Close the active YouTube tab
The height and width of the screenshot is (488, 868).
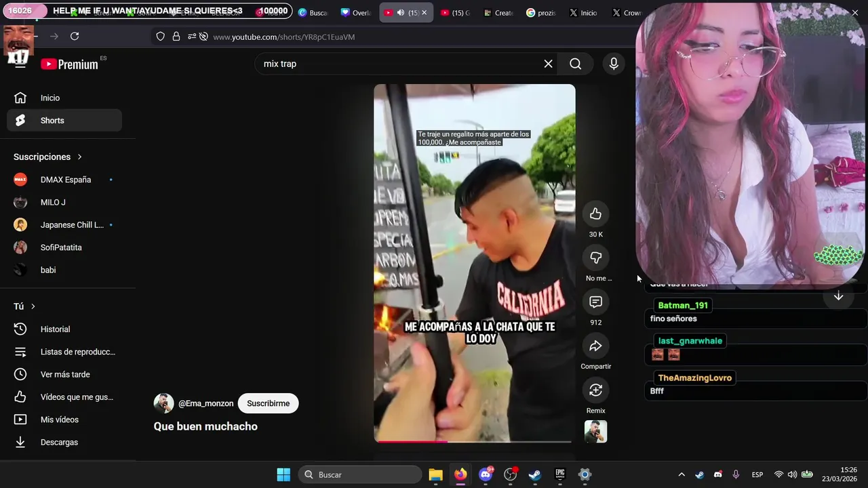coord(425,13)
